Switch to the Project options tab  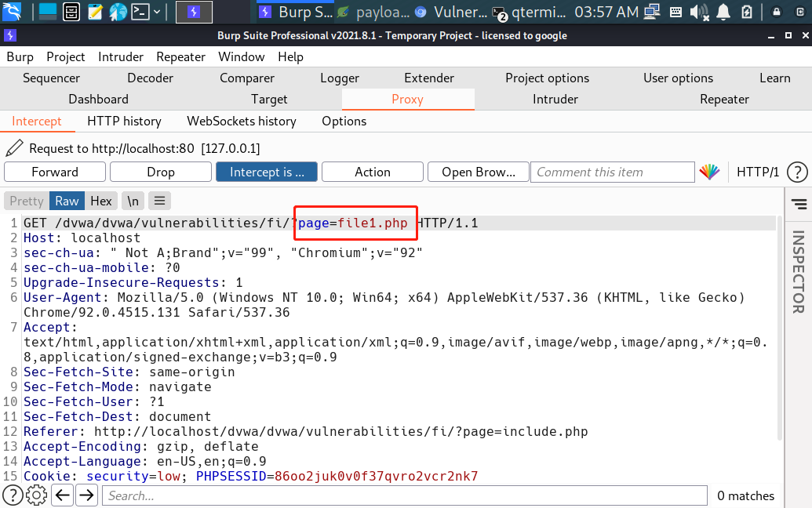click(548, 78)
